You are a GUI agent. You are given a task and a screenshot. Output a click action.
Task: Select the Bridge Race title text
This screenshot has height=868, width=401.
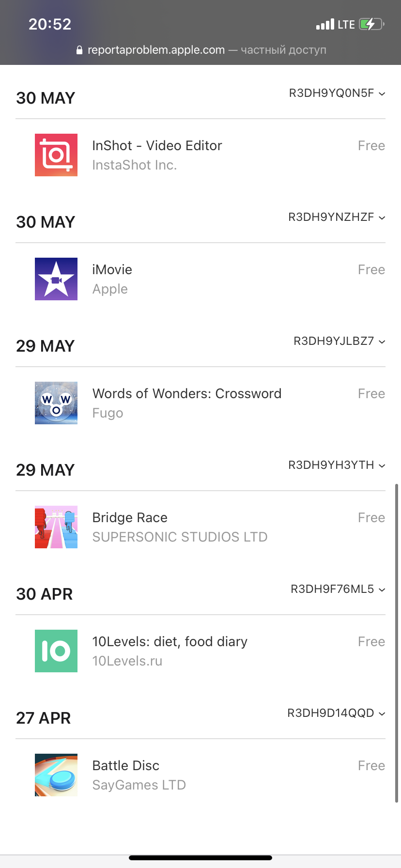[x=130, y=517]
